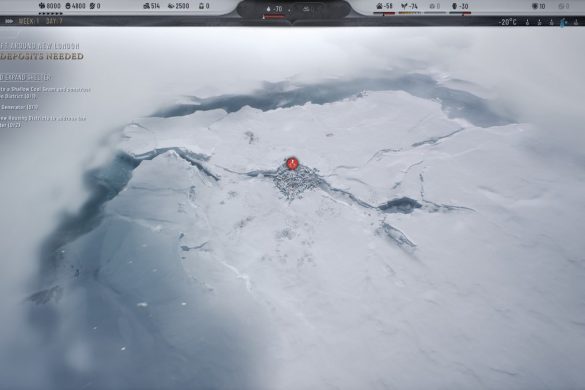Click the goods need indicator showing -30
Screen dimensions: 585x390
pos(460,6)
